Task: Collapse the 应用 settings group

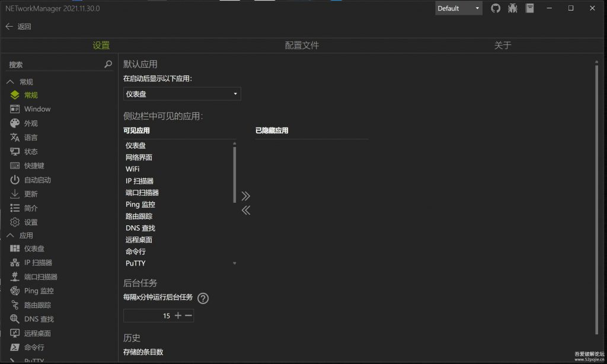Action: (x=11, y=235)
